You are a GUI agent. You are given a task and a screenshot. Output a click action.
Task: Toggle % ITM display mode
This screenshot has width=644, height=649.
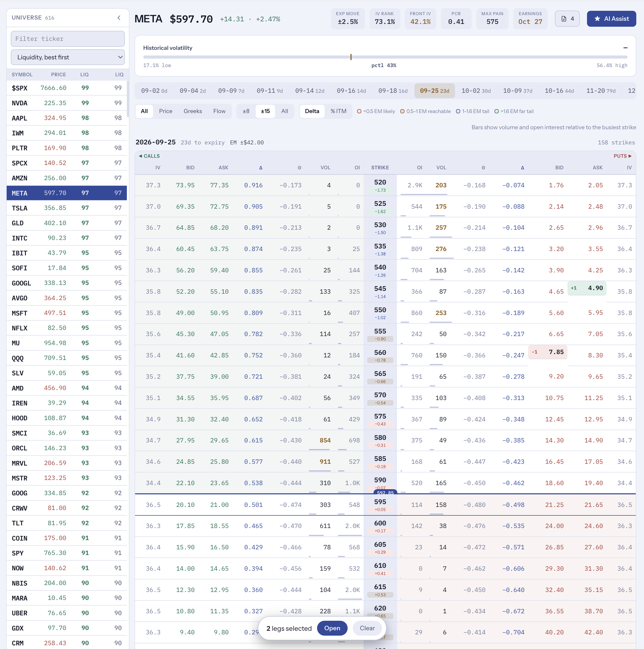tap(338, 111)
